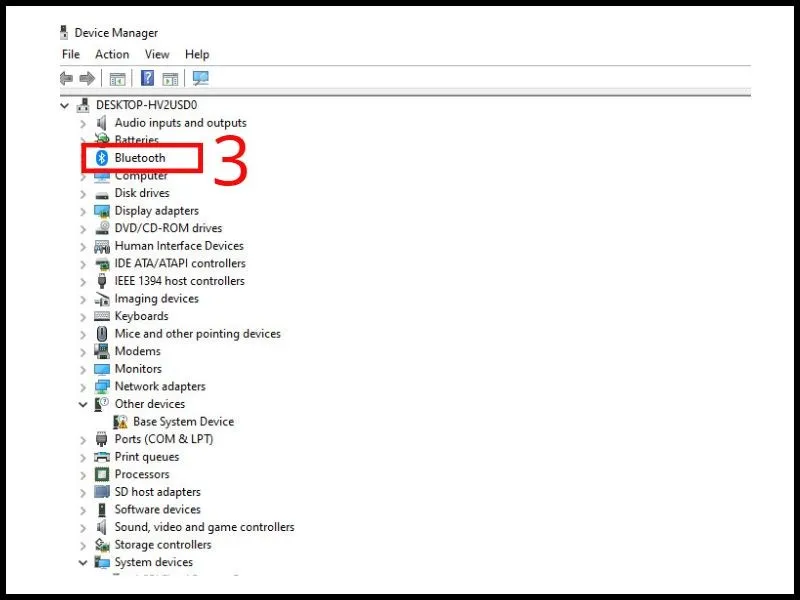Click the Network adapters icon
Viewport: 800px width, 600px height.
[103, 386]
